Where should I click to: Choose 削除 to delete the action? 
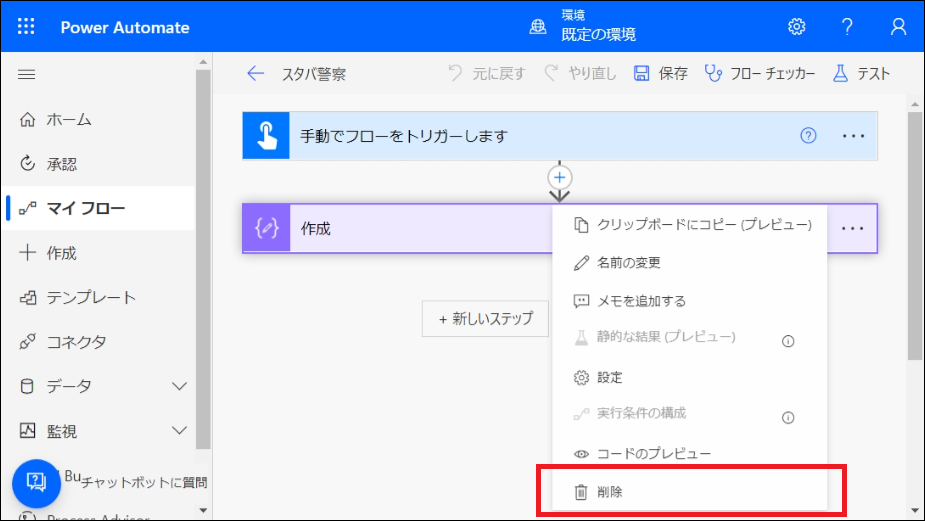pos(690,491)
